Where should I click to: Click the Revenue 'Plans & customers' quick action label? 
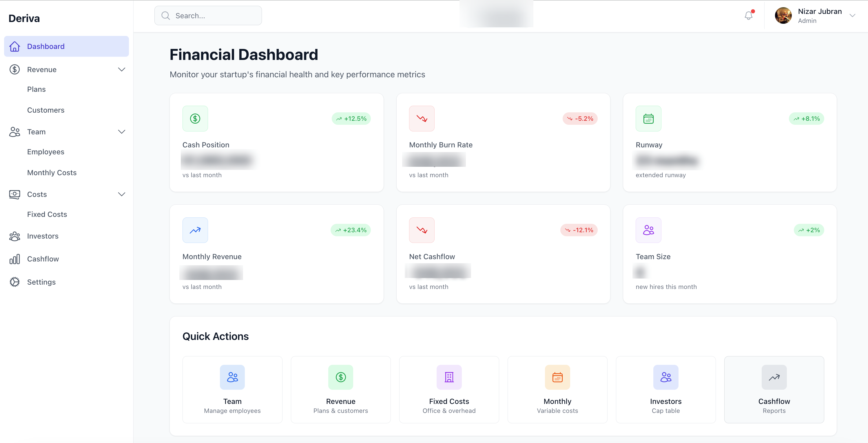coord(341,411)
